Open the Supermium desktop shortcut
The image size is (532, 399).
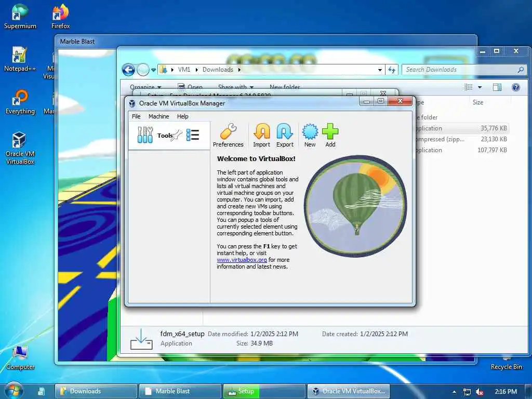20,16
